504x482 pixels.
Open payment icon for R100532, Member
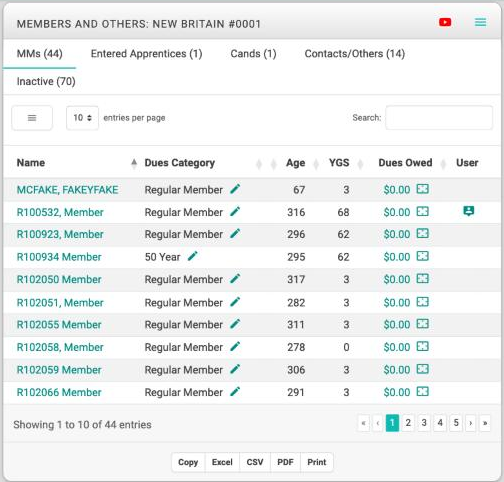pyautogui.click(x=422, y=211)
